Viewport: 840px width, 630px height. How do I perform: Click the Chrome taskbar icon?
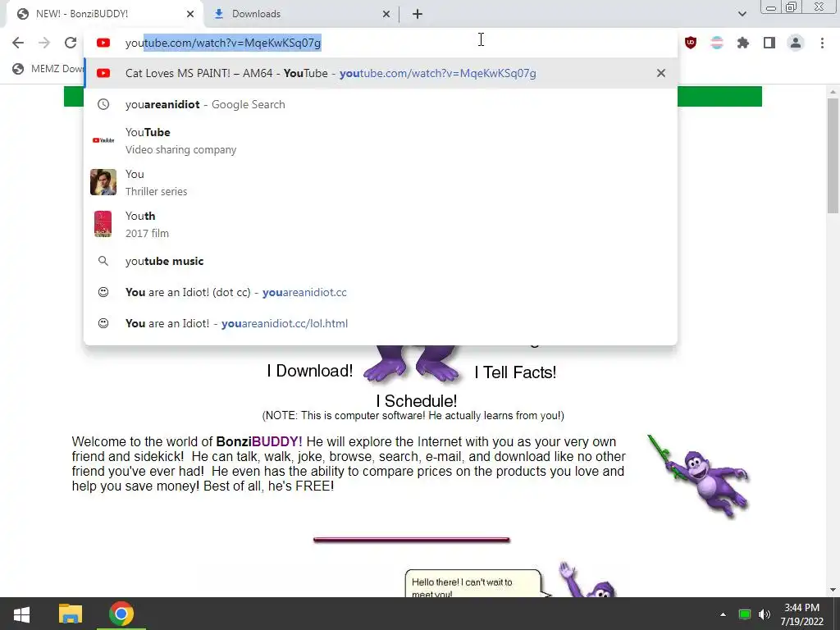(x=121, y=614)
